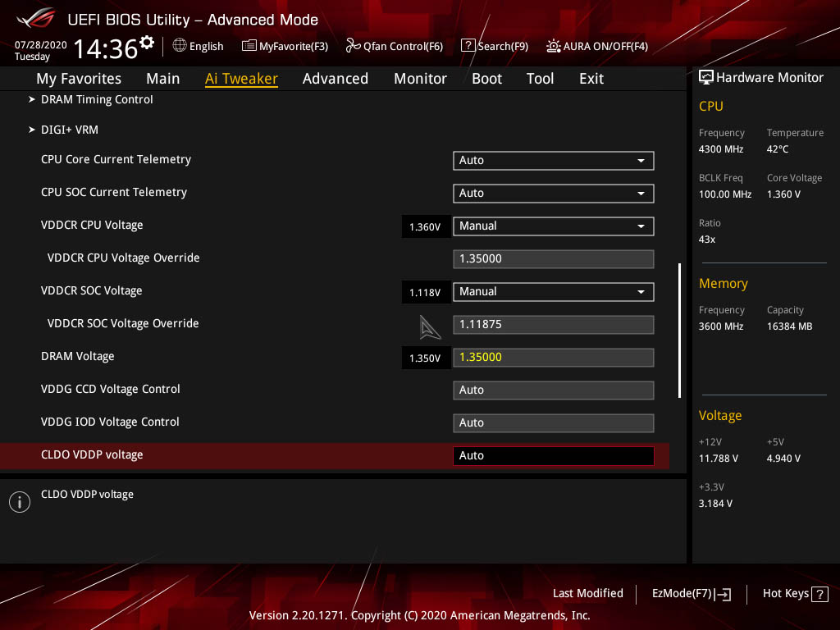This screenshot has width=840, height=630.
Task: Edit VDDCR CPU Voltage Override field
Action: point(554,258)
